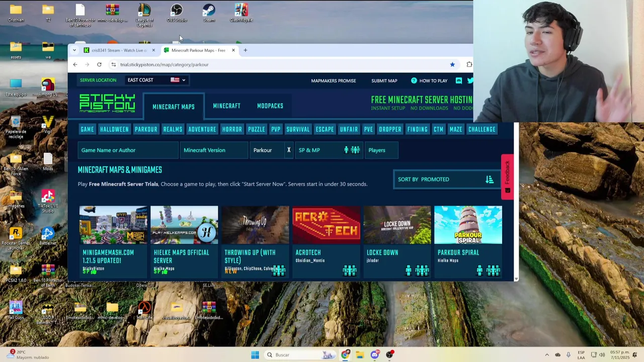Open the OBS Studio desktop shortcut
The height and width of the screenshot is (362, 644).
pos(177,13)
